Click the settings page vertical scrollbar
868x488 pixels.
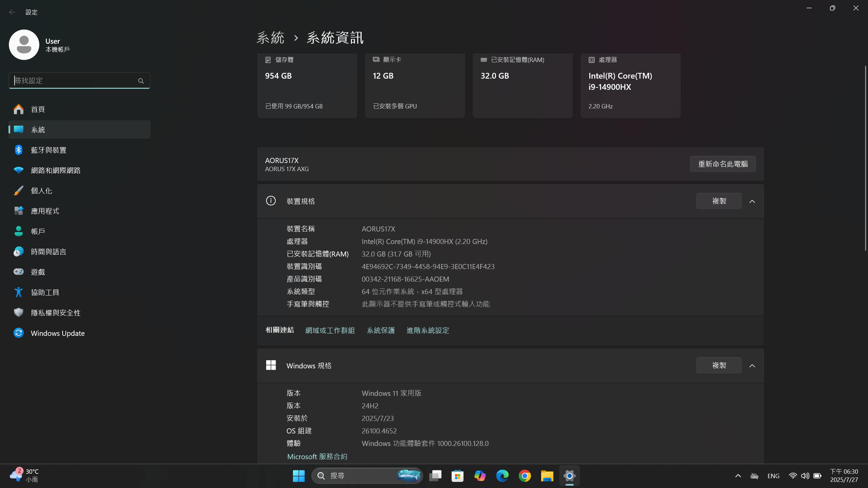tap(865, 158)
